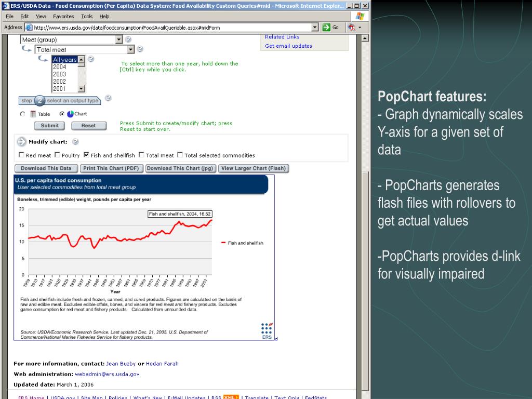The width and height of the screenshot is (532, 399).
Task: Click page scrollbar up arrow
Action: tap(365, 38)
